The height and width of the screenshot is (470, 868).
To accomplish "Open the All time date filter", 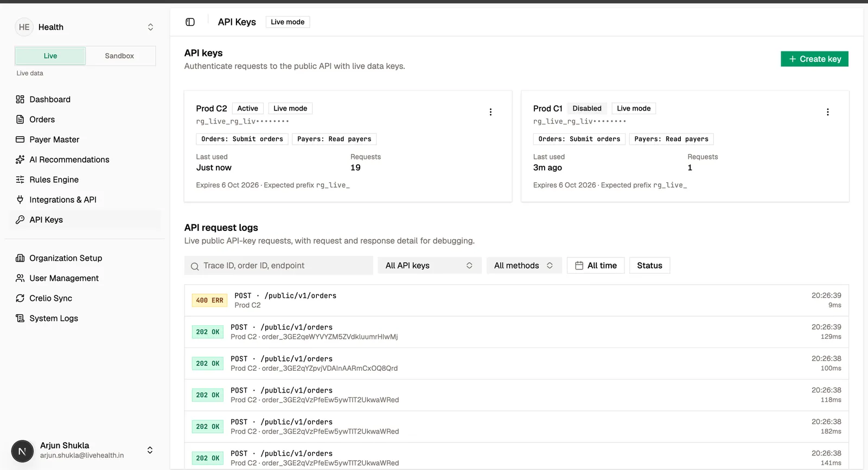I will [596, 266].
